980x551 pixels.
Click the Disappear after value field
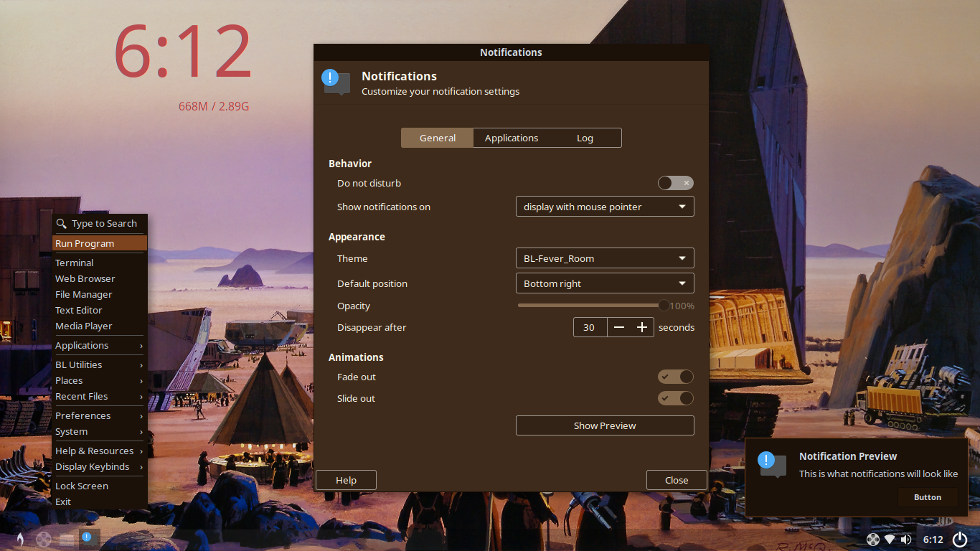click(x=590, y=327)
